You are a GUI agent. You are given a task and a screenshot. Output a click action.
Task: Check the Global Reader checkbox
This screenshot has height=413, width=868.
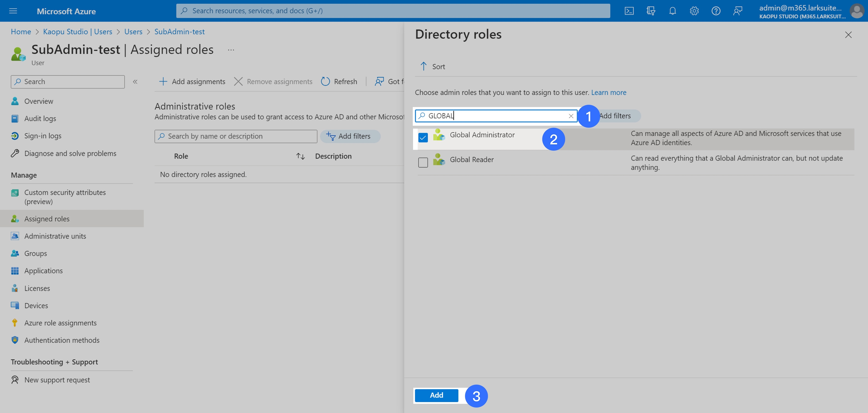pyautogui.click(x=423, y=162)
